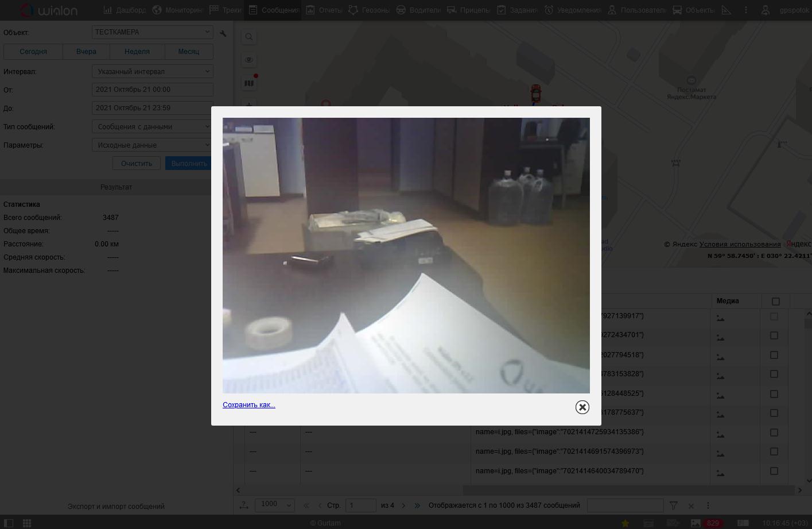Expand Тип сообщений dropdown

[x=152, y=126]
